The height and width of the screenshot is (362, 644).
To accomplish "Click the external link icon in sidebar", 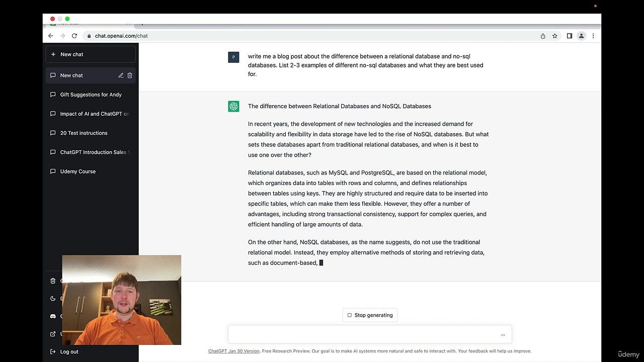I will pyautogui.click(x=53, y=334).
